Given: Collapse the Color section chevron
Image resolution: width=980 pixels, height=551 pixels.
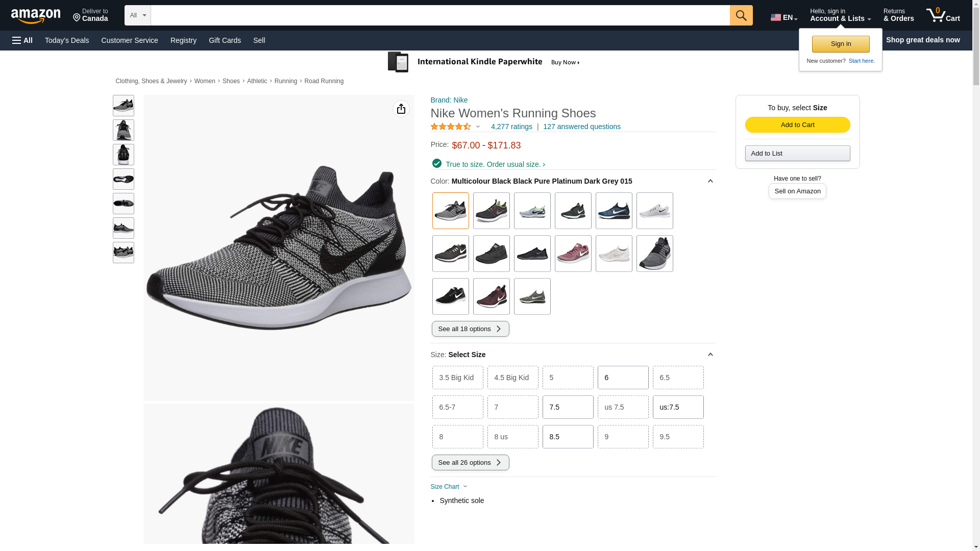Looking at the screenshot, I should tap(710, 181).
